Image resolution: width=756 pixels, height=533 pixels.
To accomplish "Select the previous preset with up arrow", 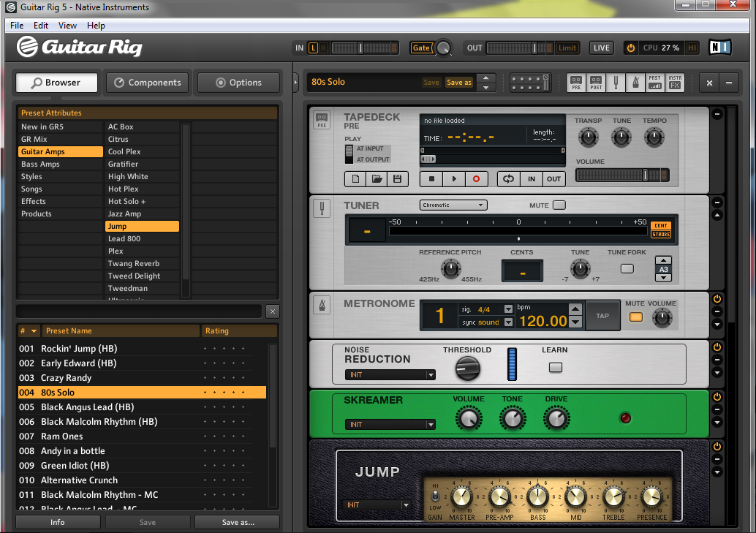I will coord(486,78).
